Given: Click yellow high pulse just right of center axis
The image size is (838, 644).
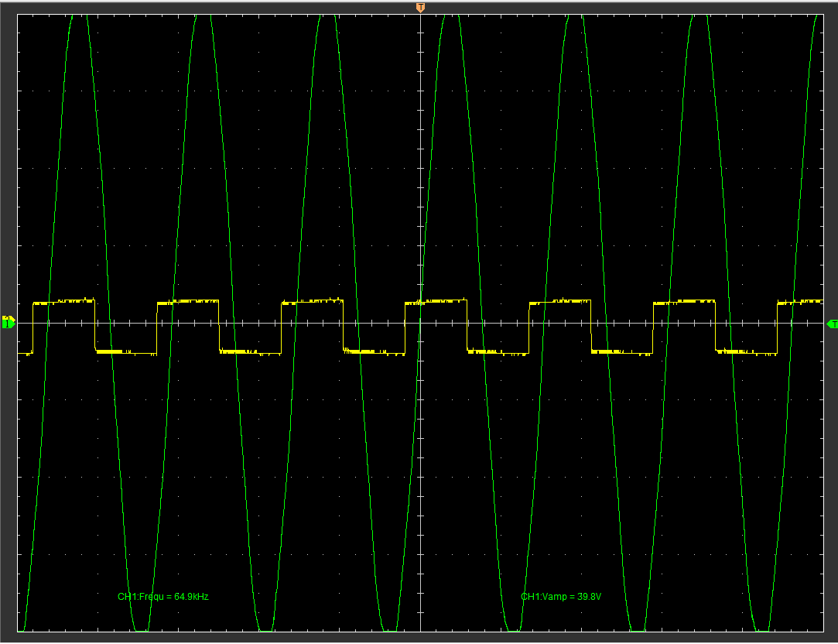Looking at the screenshot, I should [x=443, y=301].
